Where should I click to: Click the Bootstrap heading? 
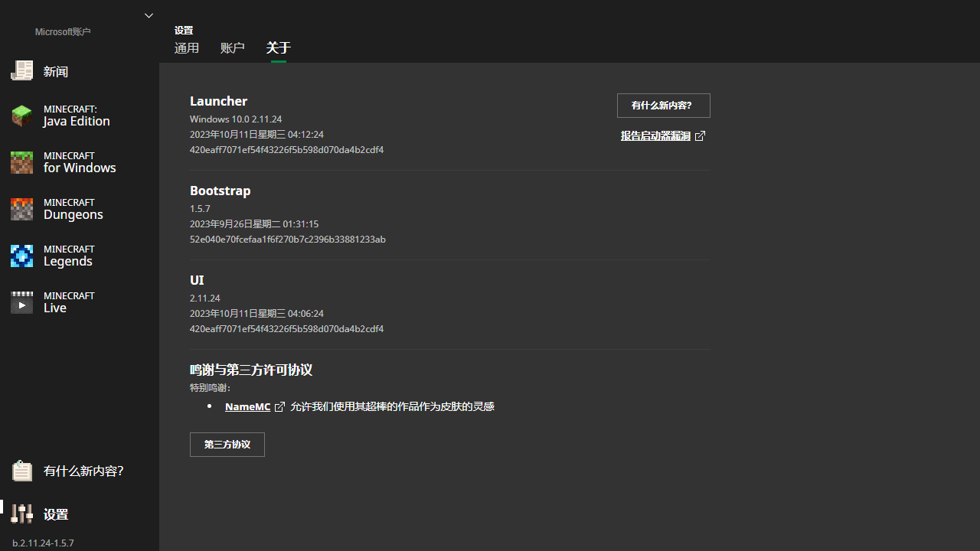pyautogui.click(x=220, y=191)
